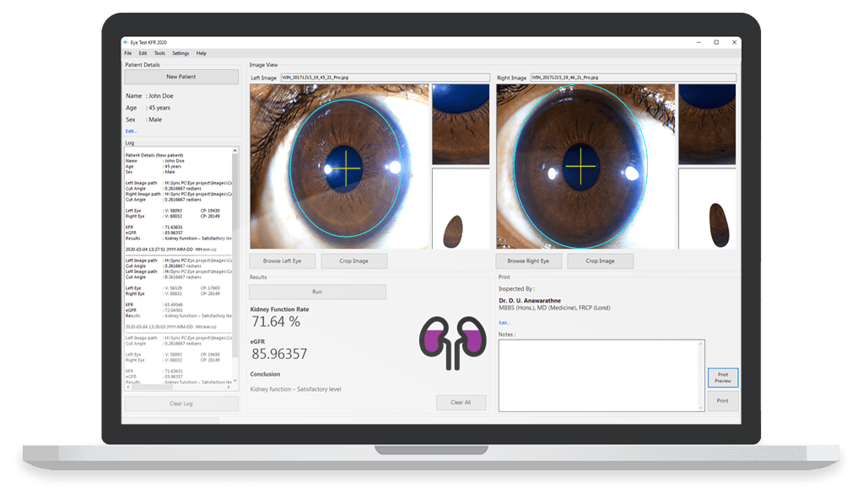The image size is (863, 504).
Task: Click the left eye zoomed pupil preview
Action: click(x=461, y=124)
